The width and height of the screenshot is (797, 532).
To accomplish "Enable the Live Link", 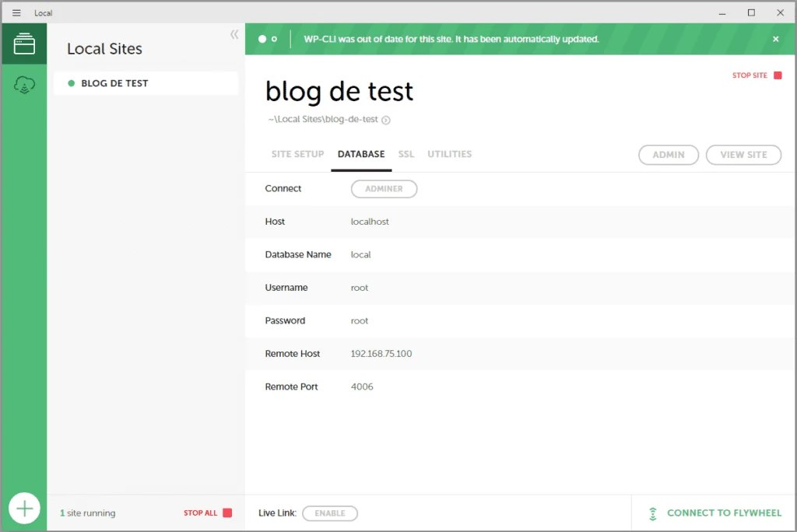I will (x=329, y=513).
